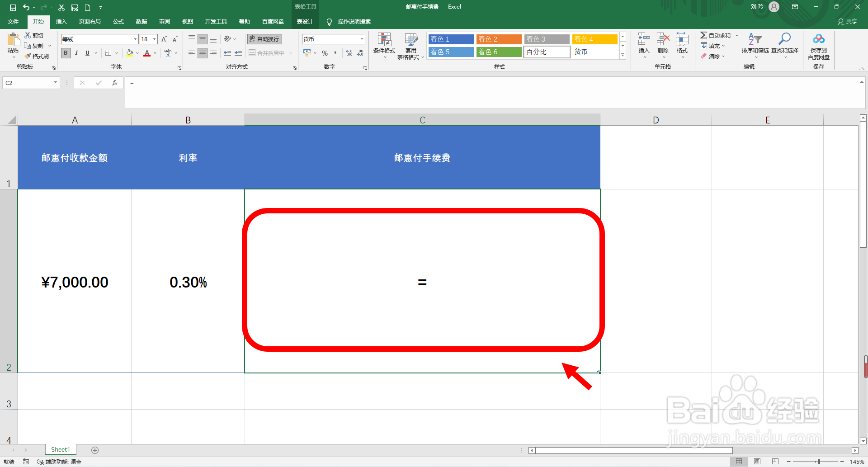Click the comma style button

click(335, 53)
